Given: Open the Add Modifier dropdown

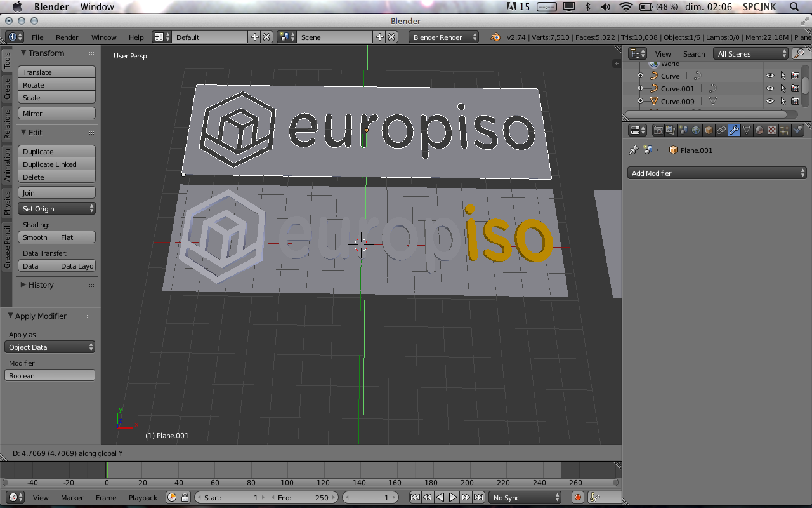Looking at the screenshot, I should click(x=717, y=173).
